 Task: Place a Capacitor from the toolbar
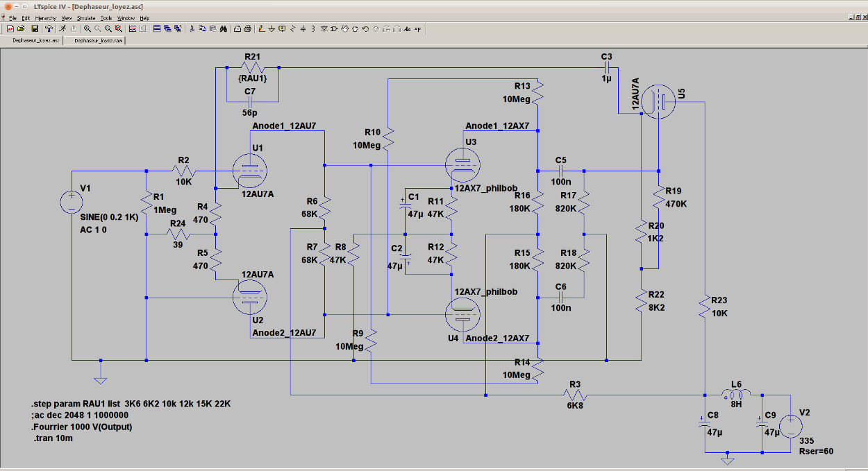tap(303, 28)
